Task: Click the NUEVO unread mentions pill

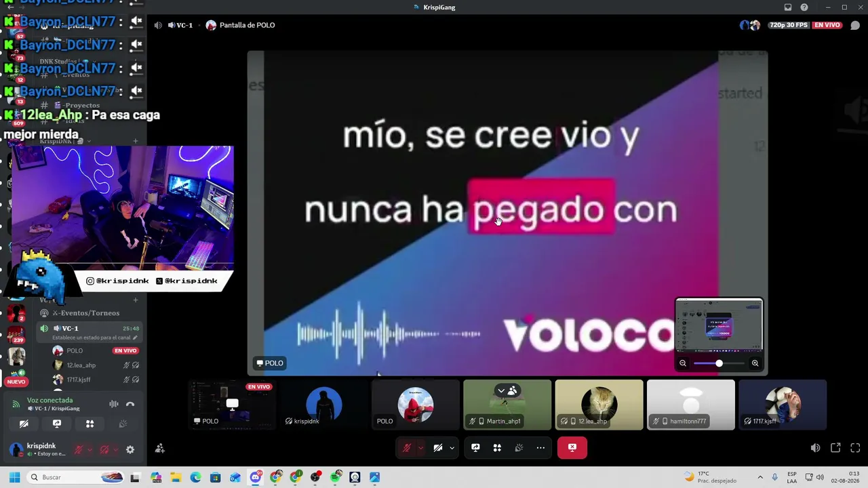Action: point(16,382)
